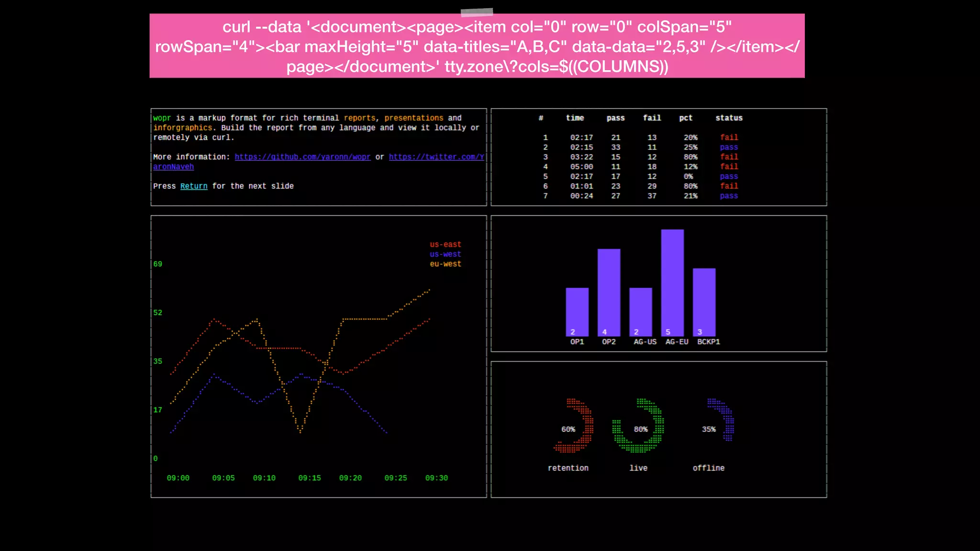The height and width of the screenshot is (551, 980).
Task: Click the blue offline donut gauge
Action: (722, 419)
